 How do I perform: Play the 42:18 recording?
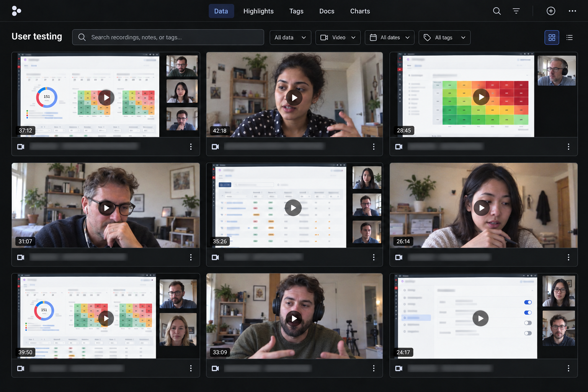click(294, 98)
